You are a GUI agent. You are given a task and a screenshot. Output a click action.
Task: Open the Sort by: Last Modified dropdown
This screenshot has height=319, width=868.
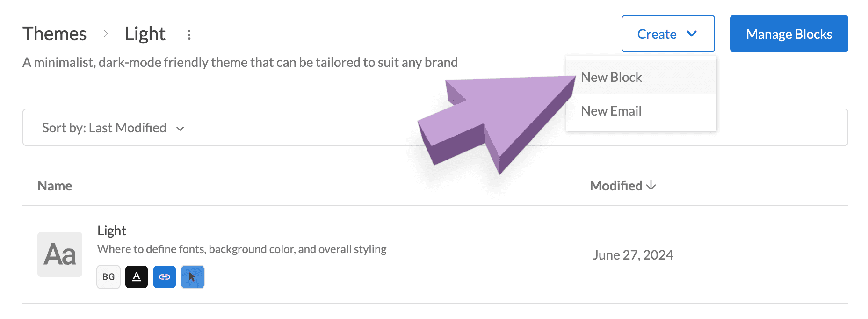pos(113,128)
